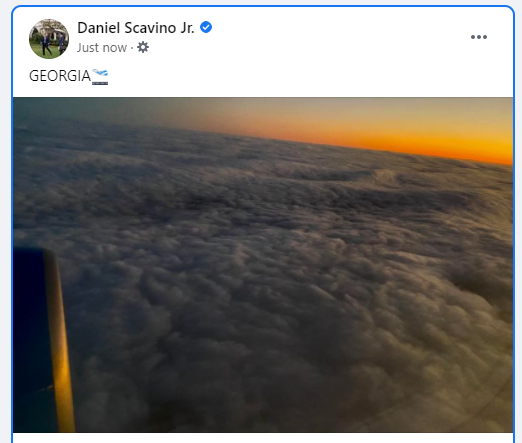The width and height of the screenshot is (522, 443).
Task: Click the golden airplane winglet in photo
Action: click(60, 340)
